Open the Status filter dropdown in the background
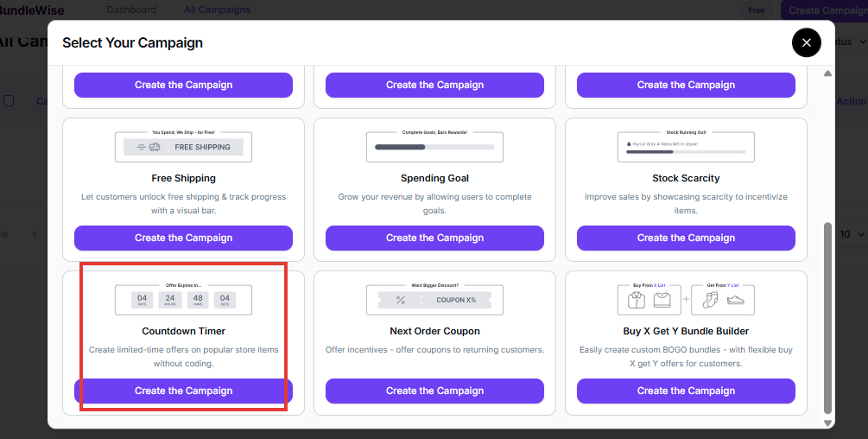 coord(852,42)
